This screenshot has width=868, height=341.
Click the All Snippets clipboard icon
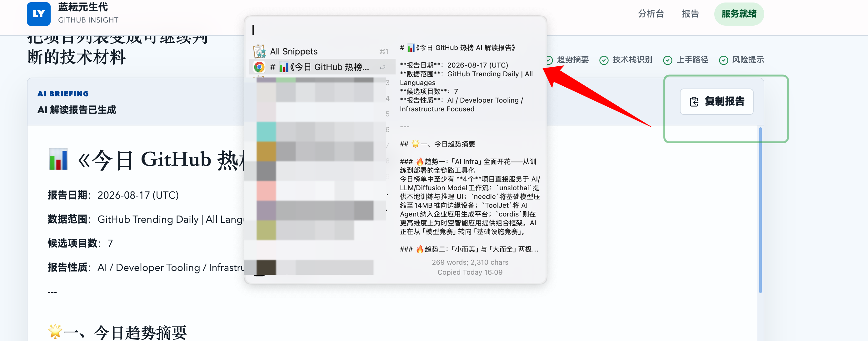pyautogui.click(x=259, y=51)
